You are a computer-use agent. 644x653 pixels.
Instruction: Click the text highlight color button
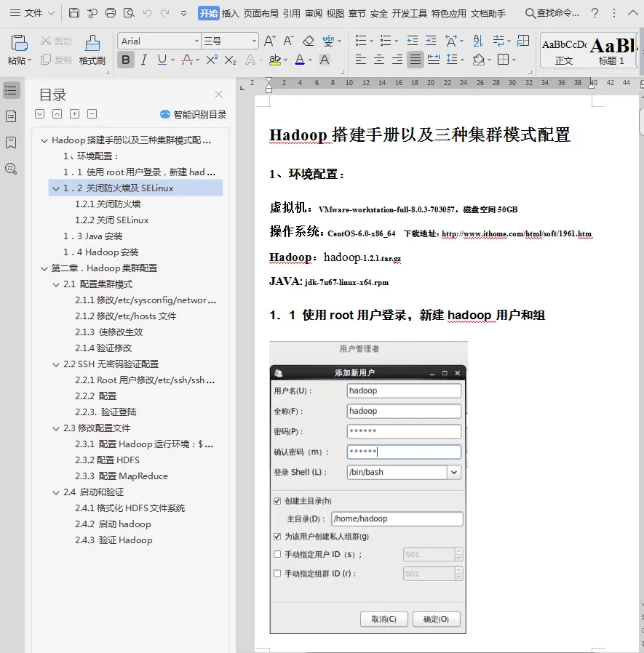coord(274,60)
